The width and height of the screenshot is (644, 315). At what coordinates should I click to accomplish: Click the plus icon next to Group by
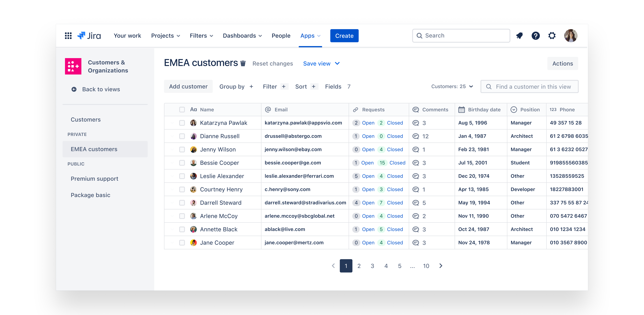251,86
